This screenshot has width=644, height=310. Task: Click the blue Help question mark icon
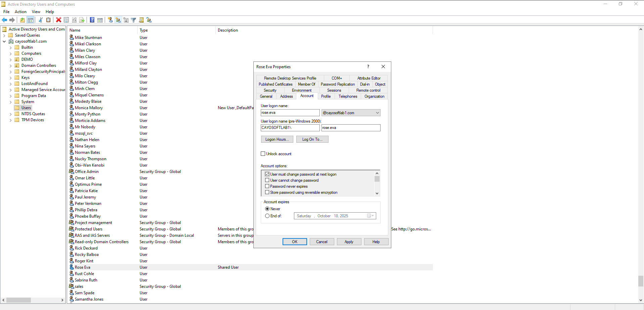tap(92, 20)
